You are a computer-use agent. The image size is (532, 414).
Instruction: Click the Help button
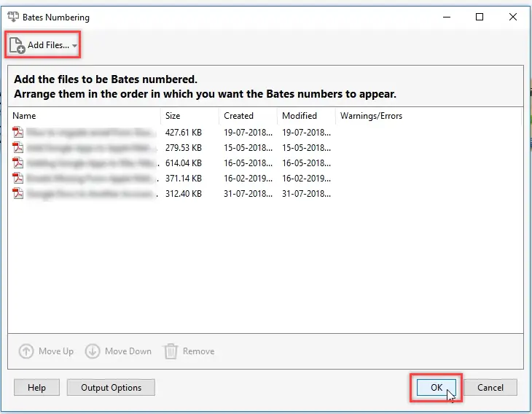click(36, 388)
